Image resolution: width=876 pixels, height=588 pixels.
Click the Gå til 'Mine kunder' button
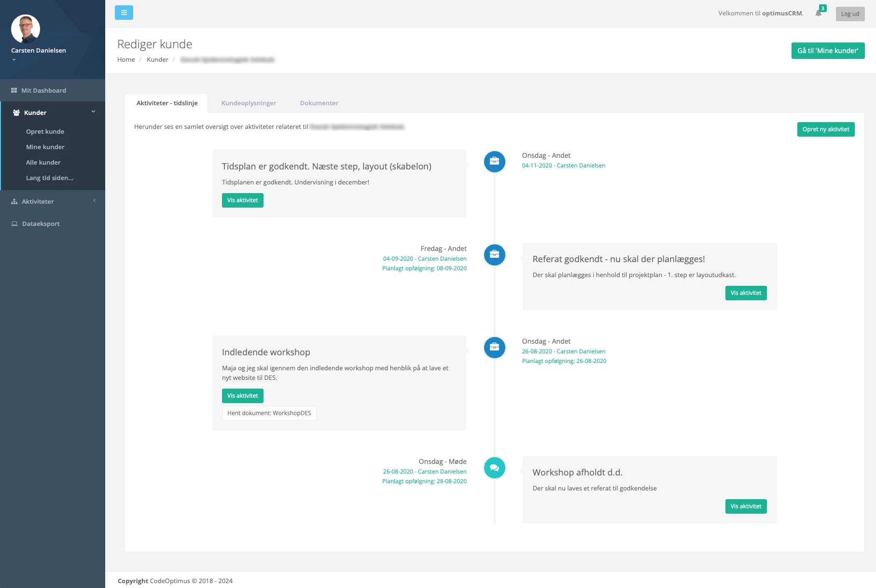(827, 50)
